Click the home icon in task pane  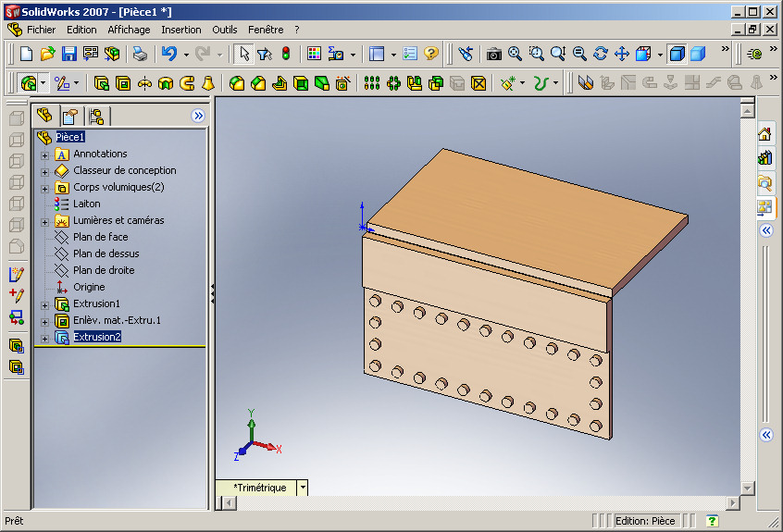tap(764, 134)
